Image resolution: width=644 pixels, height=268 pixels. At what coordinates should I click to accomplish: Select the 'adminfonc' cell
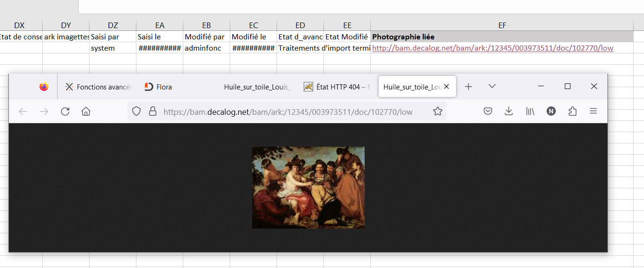click(x=207, y=48)
